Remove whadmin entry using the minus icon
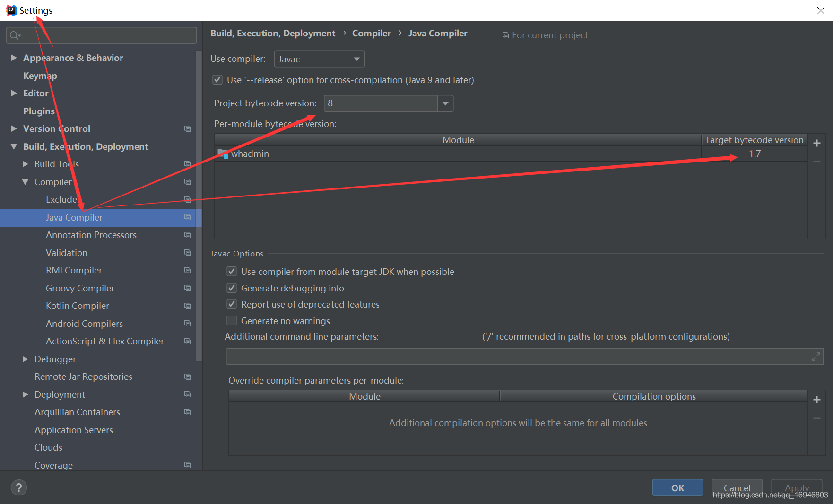 point(817,161)
